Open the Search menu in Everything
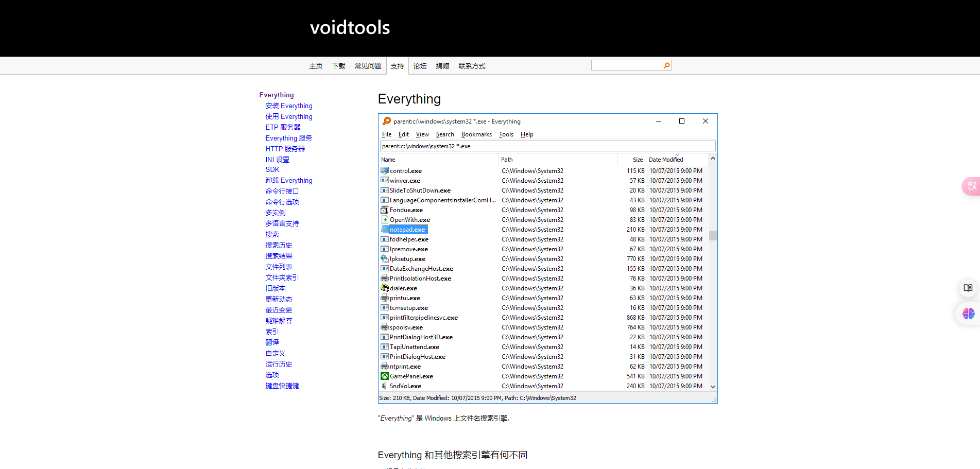980x469 pixels. pos(445,134)
